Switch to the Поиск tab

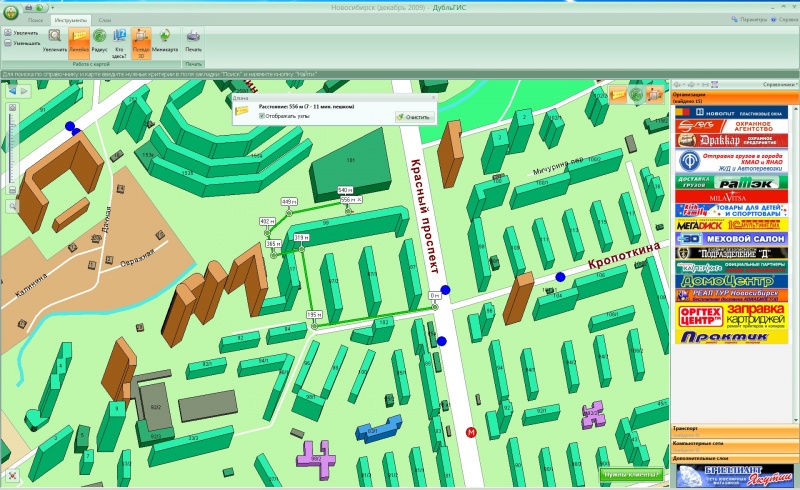(x=36, y=20)
